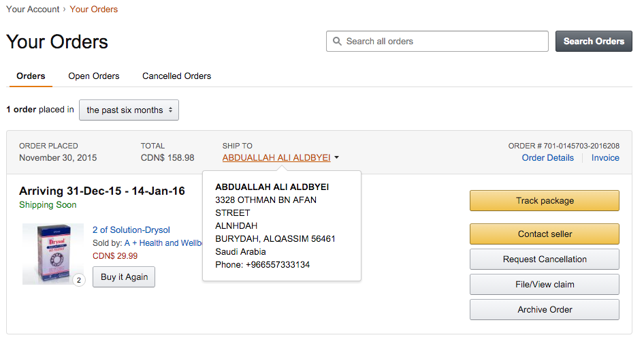Expand the ship-to address dropdown arrow
The height and width of the screenshot is (346, 644).
[x=337, y=158]
